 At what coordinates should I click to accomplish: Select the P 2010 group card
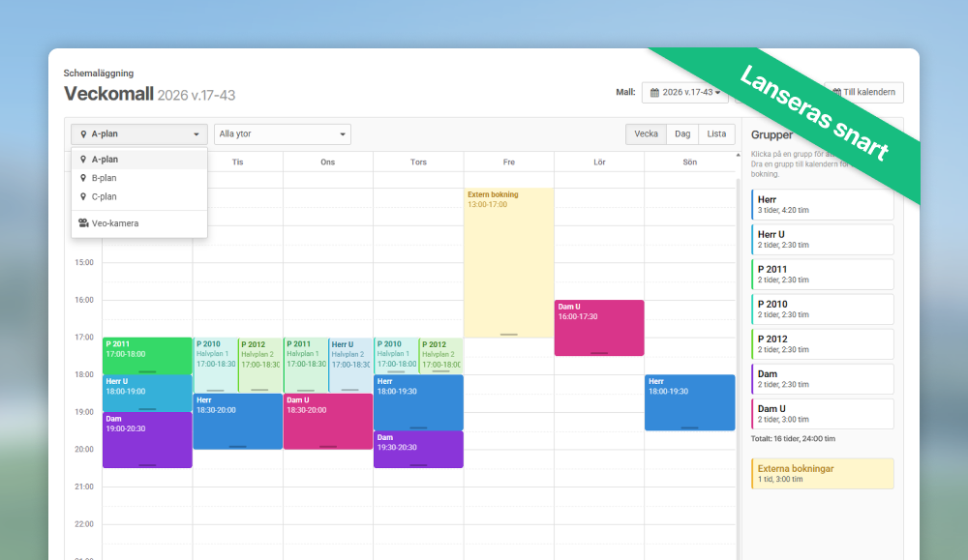coord(822,309)
